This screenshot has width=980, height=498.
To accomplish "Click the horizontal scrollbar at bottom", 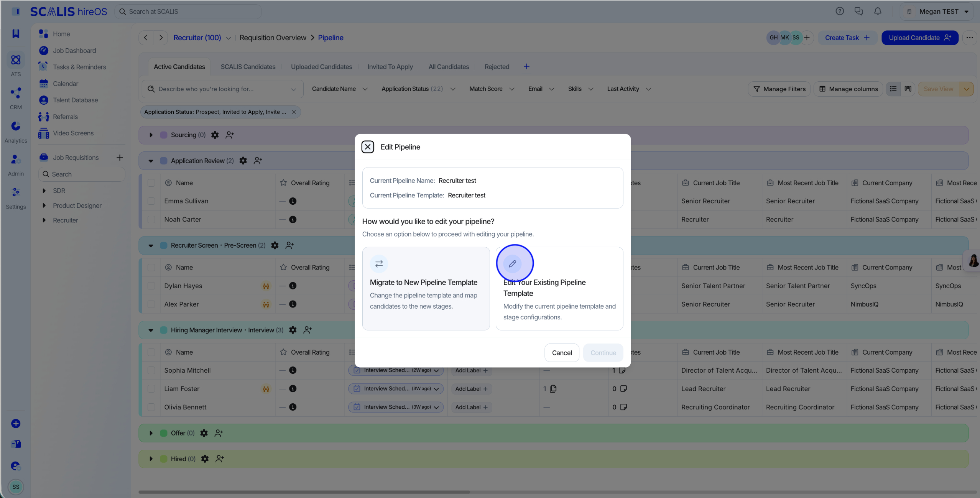I will (x=304, y=492).
